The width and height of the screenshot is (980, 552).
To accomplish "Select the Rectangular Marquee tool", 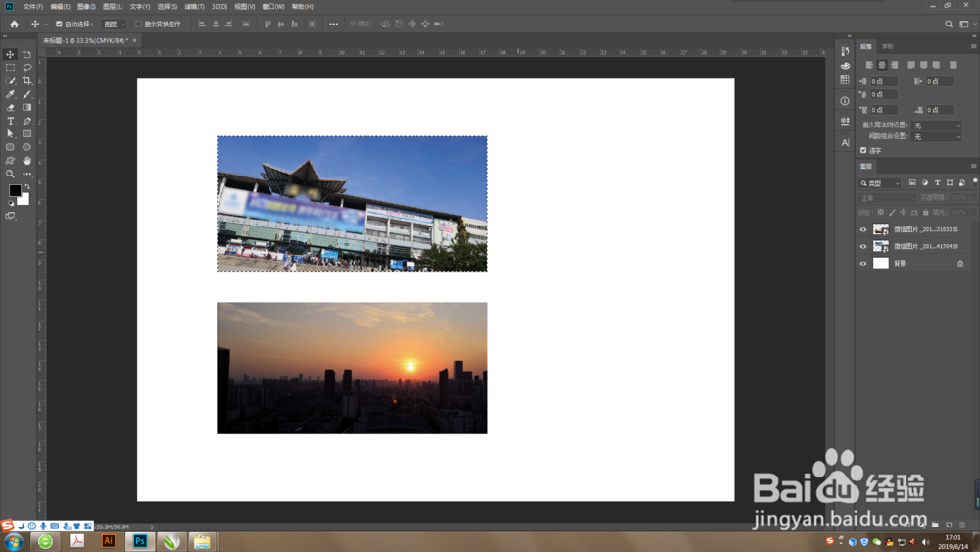I will (x=10, y=68).
